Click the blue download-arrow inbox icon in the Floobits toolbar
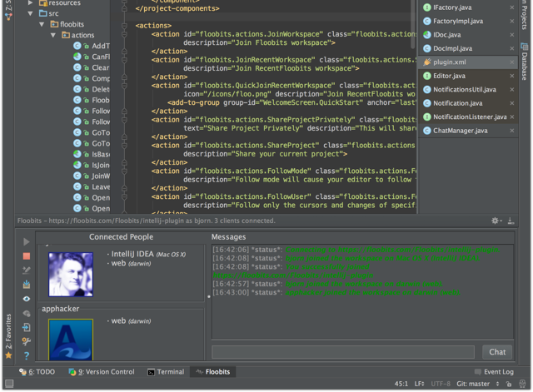The image size is (533, 392). pos(26,285)
